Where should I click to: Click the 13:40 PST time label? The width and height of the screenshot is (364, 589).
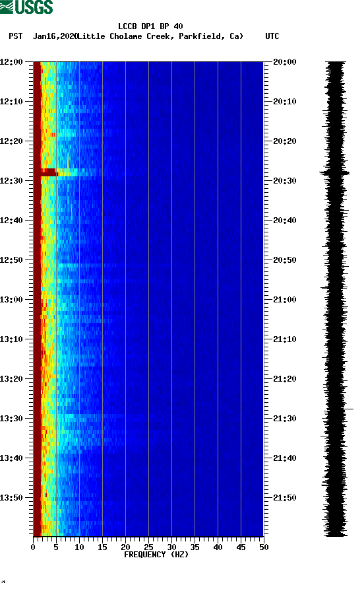tap(11, 458)
